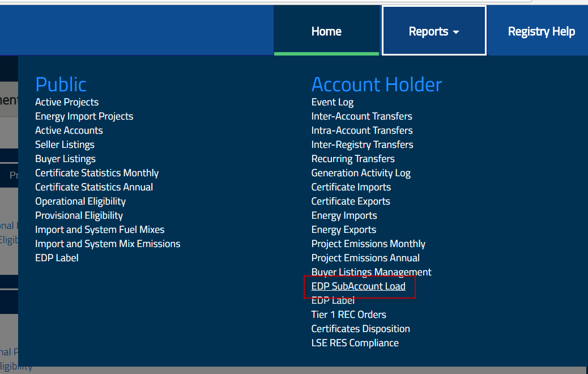View LSE RES Compliance report
The height and width of the screenshot is (374, 588).
point(355,343)
